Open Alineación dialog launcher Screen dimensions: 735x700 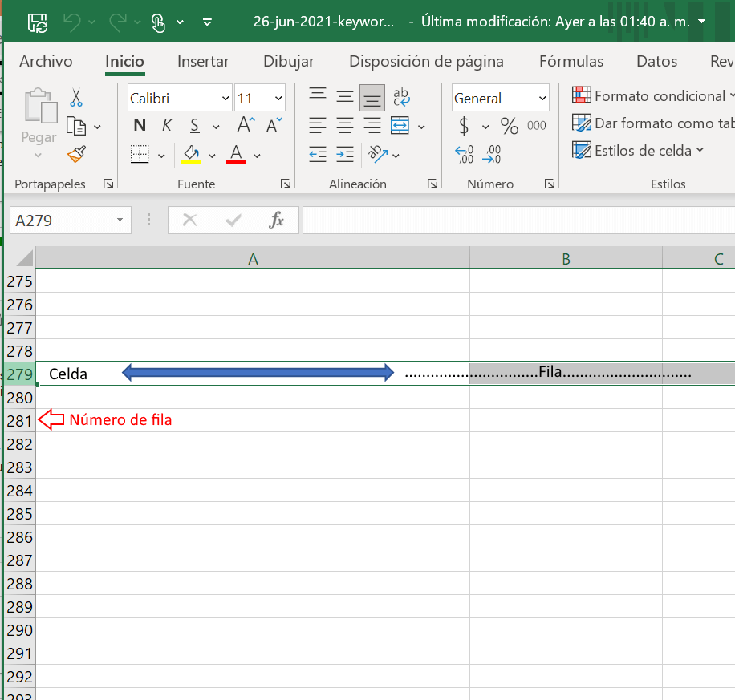tap(432, 184)
